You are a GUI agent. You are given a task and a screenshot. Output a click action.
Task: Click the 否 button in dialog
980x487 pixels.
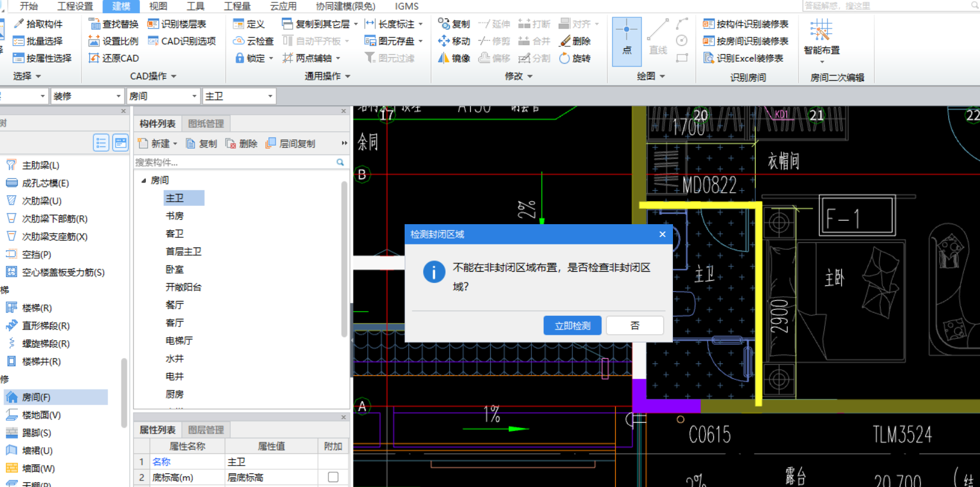tap(635, 325)
